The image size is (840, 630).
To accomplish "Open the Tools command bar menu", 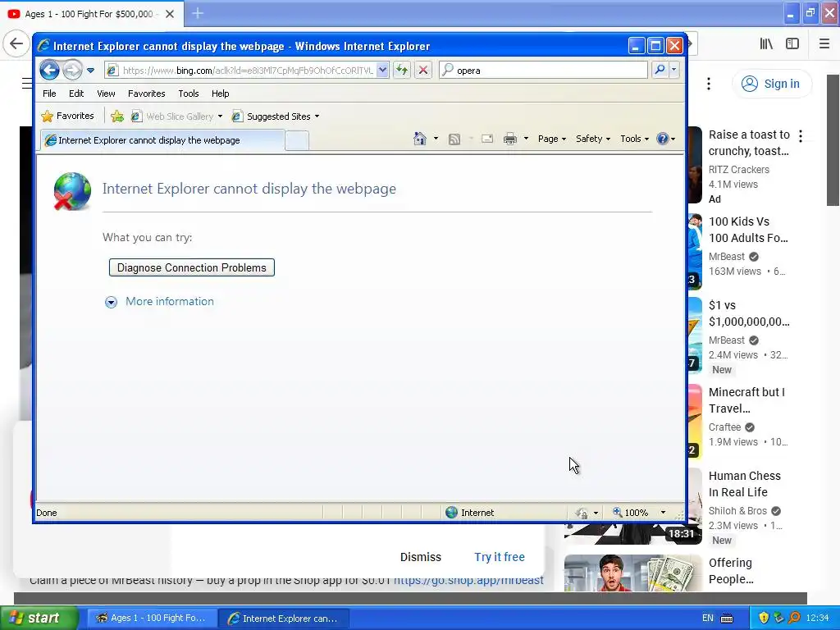I will click(x=634, y=139).
